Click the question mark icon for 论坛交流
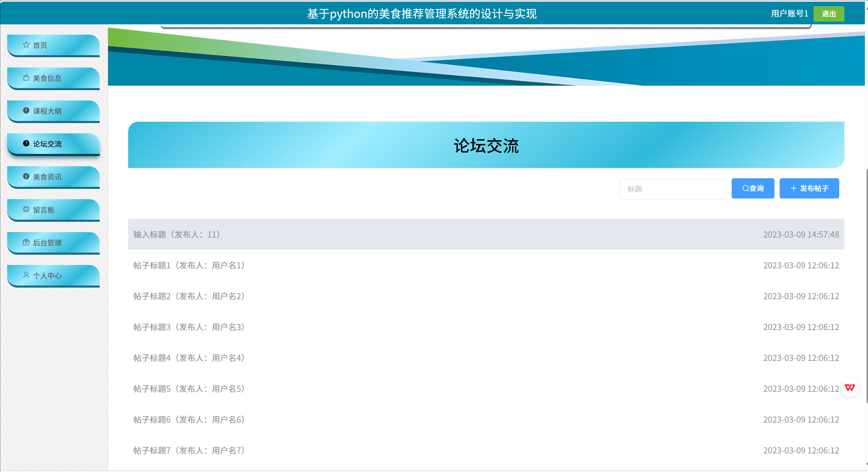The width and height of the screenshot is (868, 472). 26,144
